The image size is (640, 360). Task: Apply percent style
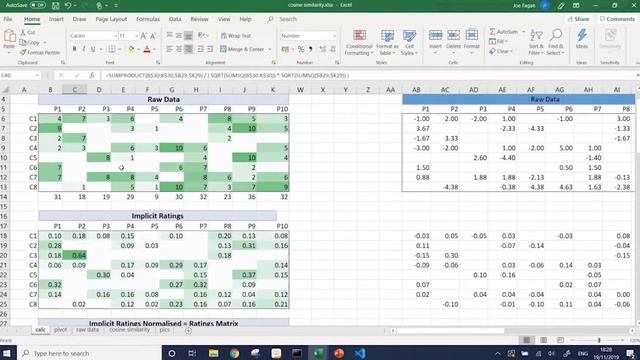pos(301,49)
